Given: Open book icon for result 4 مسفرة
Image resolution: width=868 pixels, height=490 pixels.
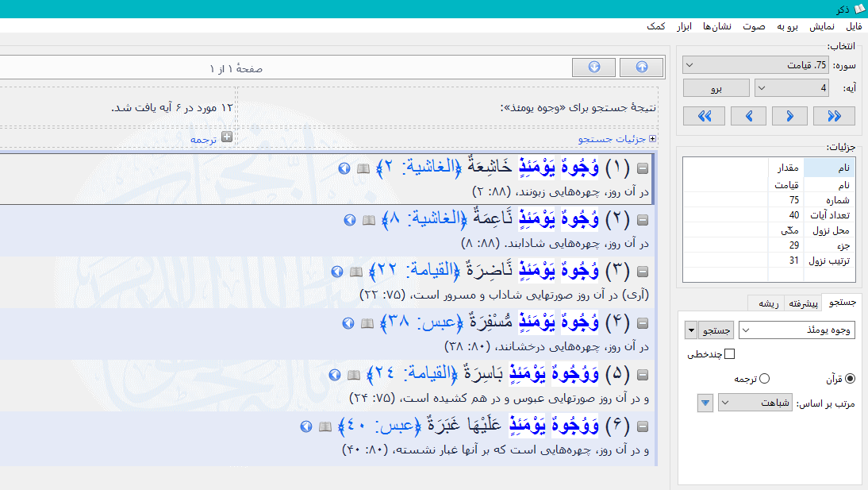Looking at the screenshot, I should (x=367, y=323).
